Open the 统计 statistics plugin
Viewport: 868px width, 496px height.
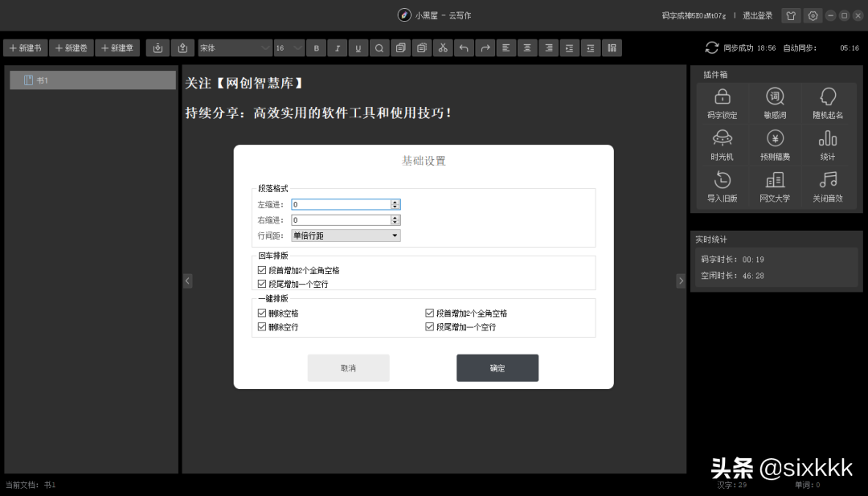pos(828,145)
